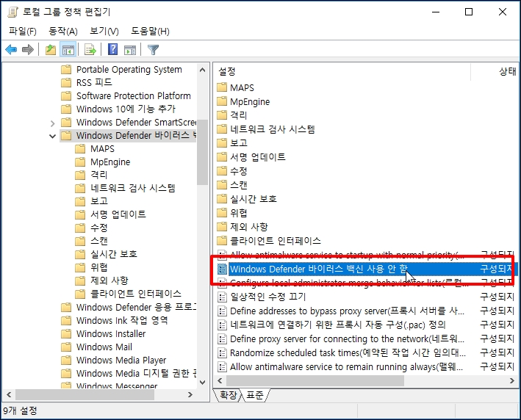Select 네트워크 검사 시스템 in left tree
This screenshot has width=521, height=420.
pyautogui.click(x=133, y=188)
